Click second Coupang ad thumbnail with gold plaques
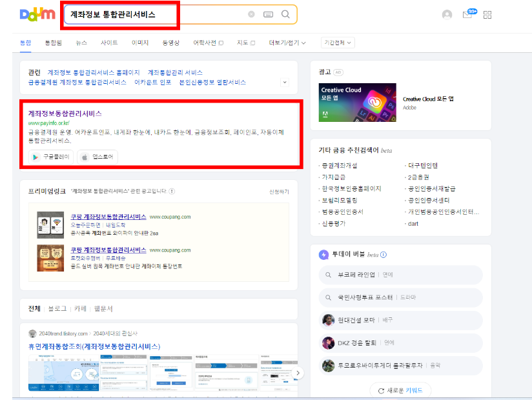 (50, 258)
